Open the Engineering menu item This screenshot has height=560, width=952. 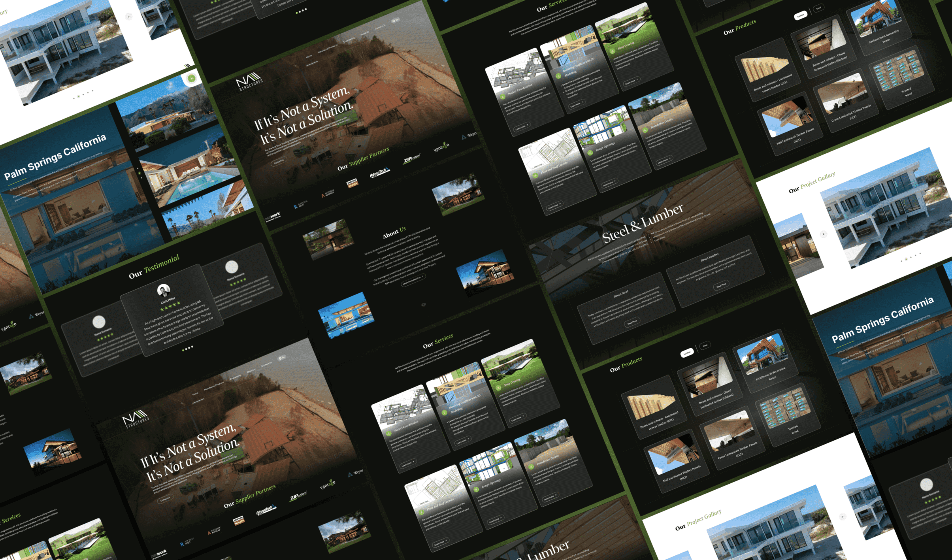point(349,40)
